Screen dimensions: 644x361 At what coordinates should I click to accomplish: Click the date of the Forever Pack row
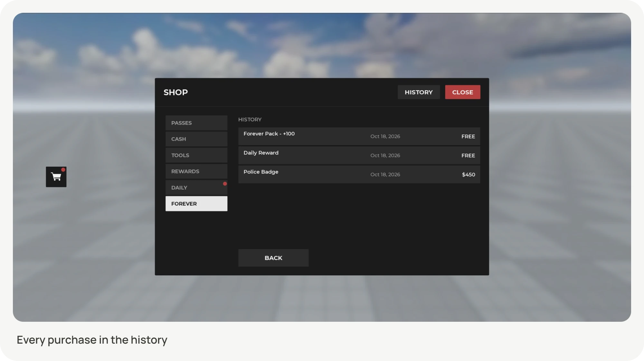point(385,136)
